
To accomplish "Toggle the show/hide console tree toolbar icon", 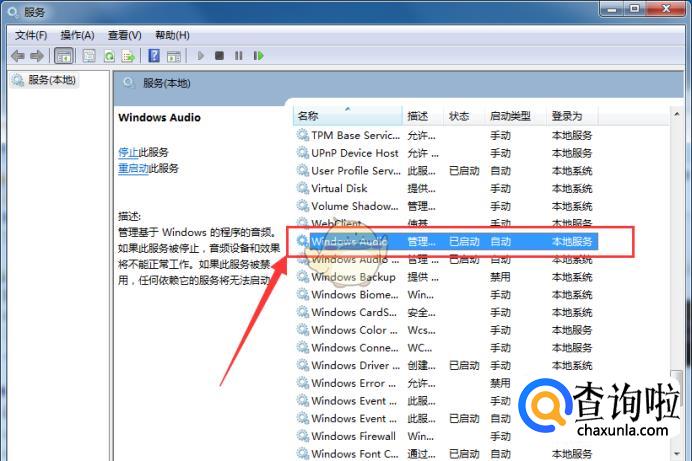I will [x=64, y=56].
